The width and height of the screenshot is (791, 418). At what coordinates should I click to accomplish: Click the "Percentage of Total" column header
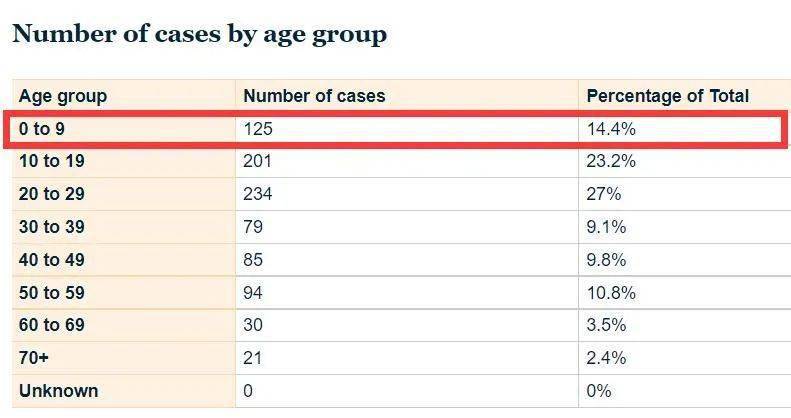[x=667, y=96]
